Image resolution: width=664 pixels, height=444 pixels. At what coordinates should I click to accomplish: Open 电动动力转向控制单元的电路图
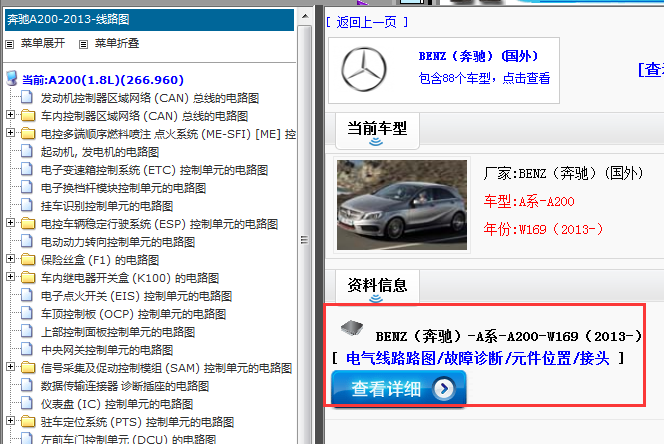tap(118, 242)
